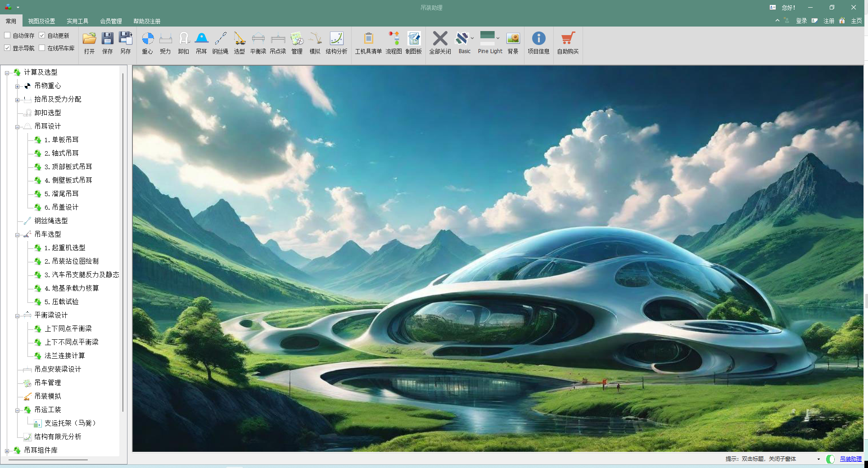Open the 吊点梁 lifting point beam tool
The height and width of the screenshot is (468, 868).
[x=278, y=43]
